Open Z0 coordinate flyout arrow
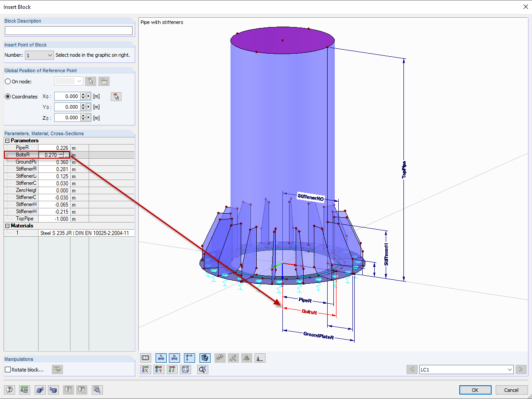This screenshot has width=532, height=399. (x=88, y=117)
